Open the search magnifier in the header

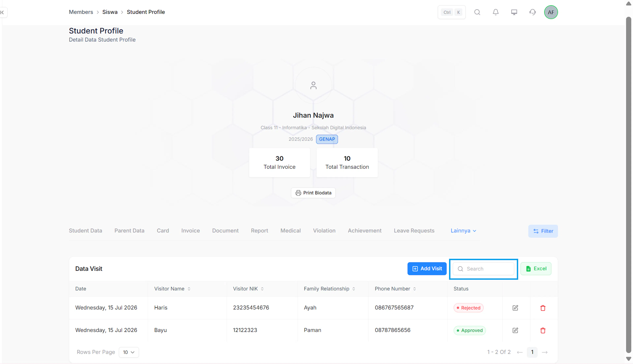(x=477, y=12)
